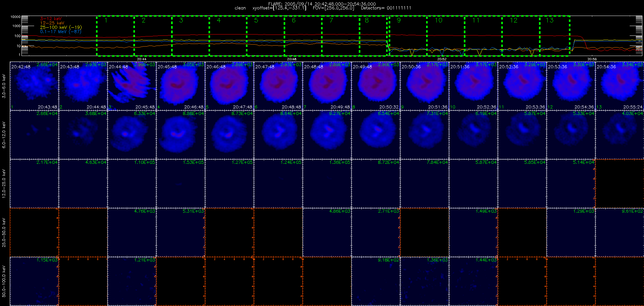
Task: Click the peak value '4.76E+03'
Action: [x=145, y=211]
